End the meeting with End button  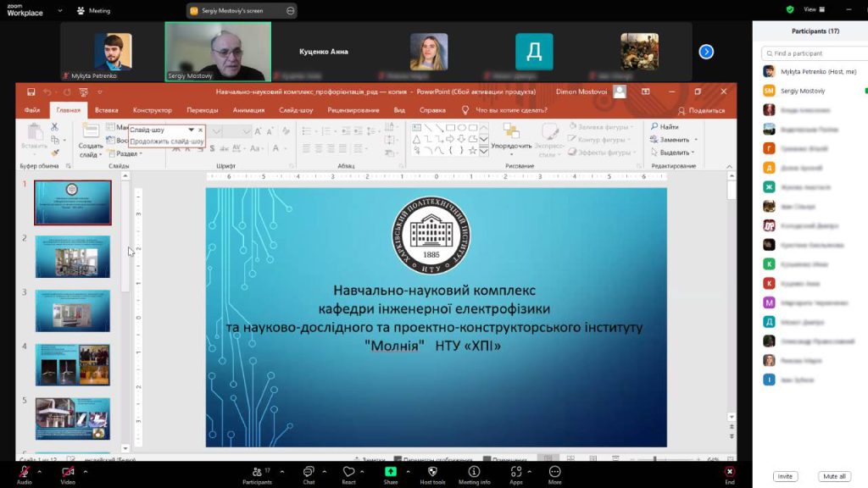pyautogui.click(x=729, y=472)
